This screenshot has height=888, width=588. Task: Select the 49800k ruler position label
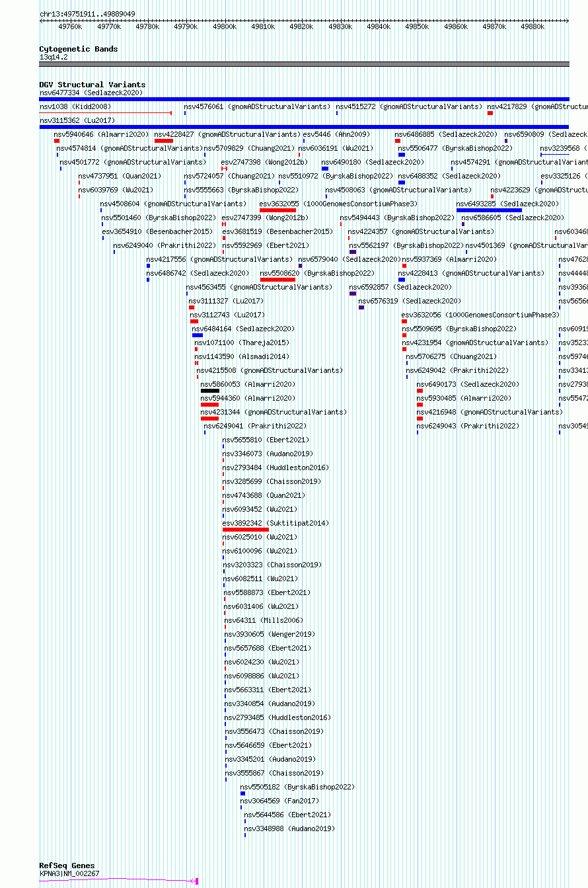click(x=225, y=26)
